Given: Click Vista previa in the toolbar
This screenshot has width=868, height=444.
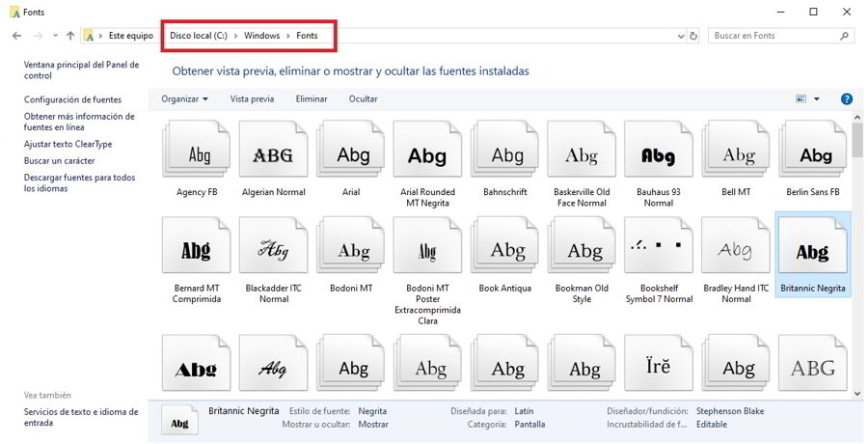Looking at the screenshot, I should point(252,99).
